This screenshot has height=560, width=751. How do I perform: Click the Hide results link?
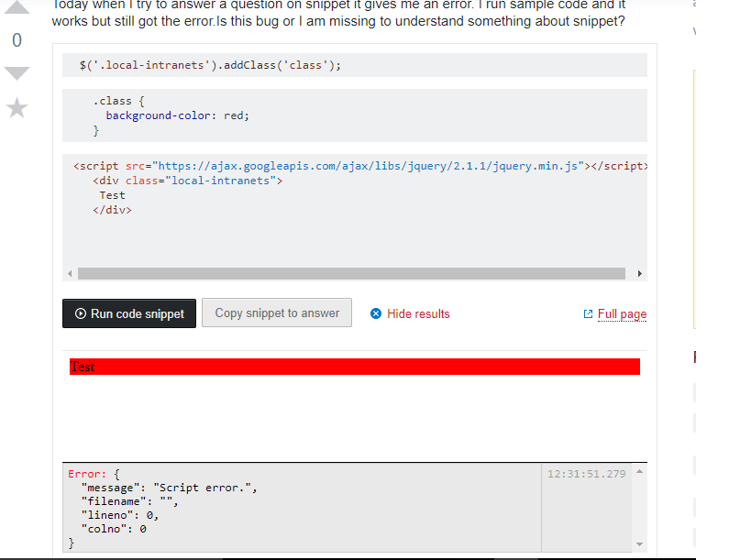click(418, 313)
